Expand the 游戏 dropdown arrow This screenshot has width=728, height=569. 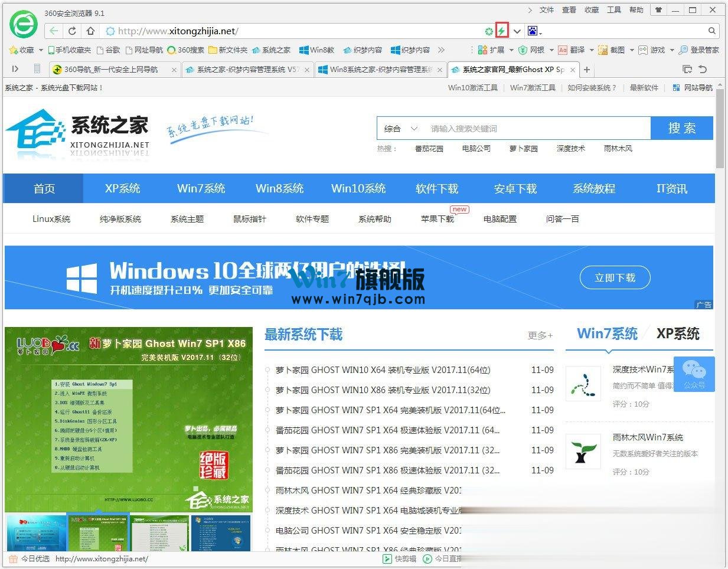672,50
